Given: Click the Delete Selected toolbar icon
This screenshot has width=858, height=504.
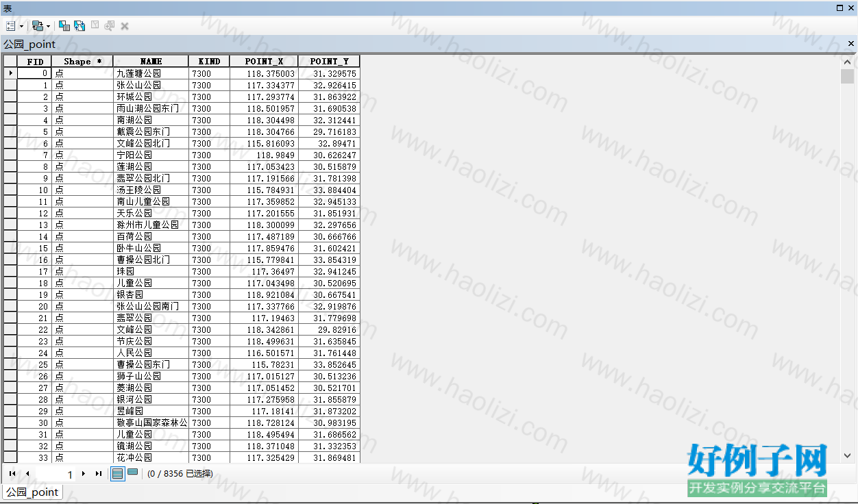Looking at the screenshot, I should (x=125, y=26).
